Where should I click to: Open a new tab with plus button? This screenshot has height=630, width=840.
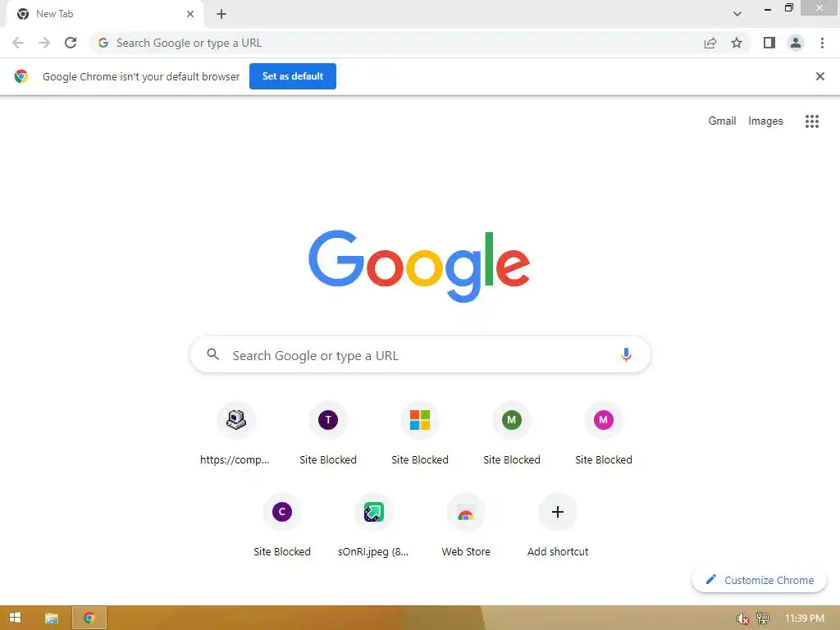[221, 14]
